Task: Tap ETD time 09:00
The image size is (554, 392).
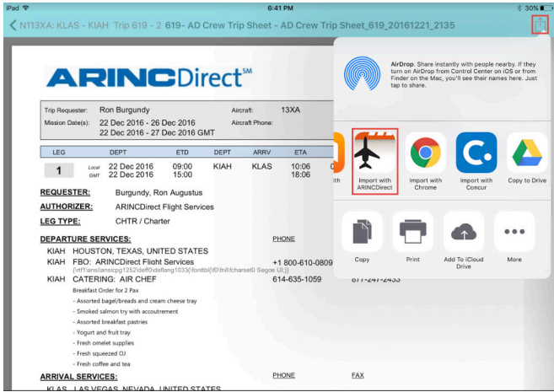Action: tap(182, 166)
